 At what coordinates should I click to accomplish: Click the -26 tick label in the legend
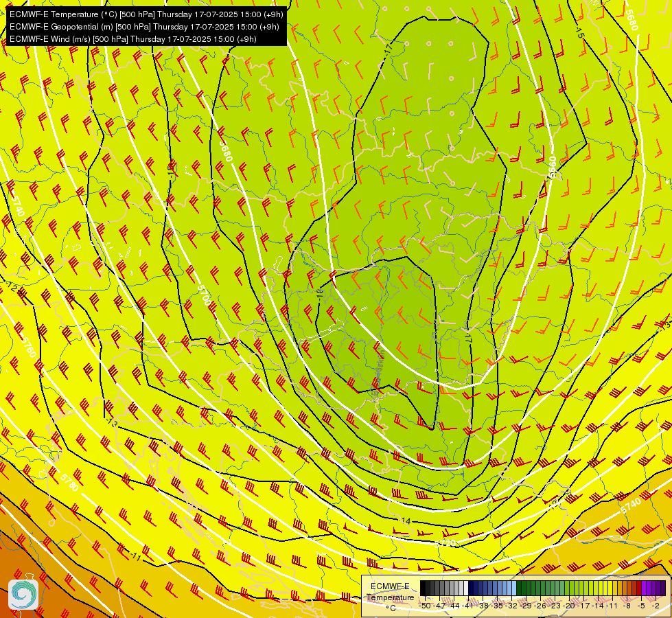[540, 606]
